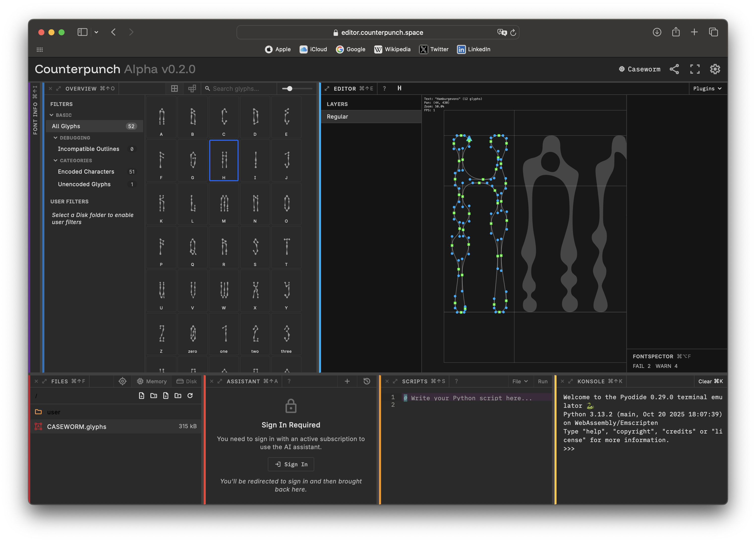The height and width of the screenshot is (542, 756).
Task: Switch file storage to Disk
Action: pyautogui.click(x=187, y=381)
